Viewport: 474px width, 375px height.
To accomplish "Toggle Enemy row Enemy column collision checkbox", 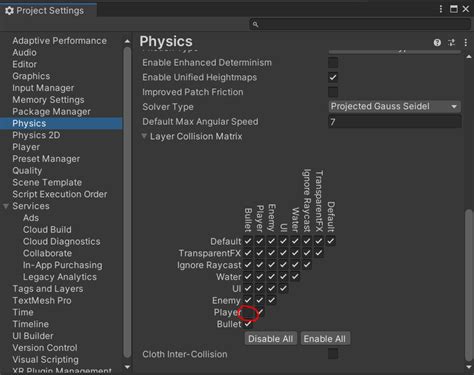I will [x=271, y=300].
